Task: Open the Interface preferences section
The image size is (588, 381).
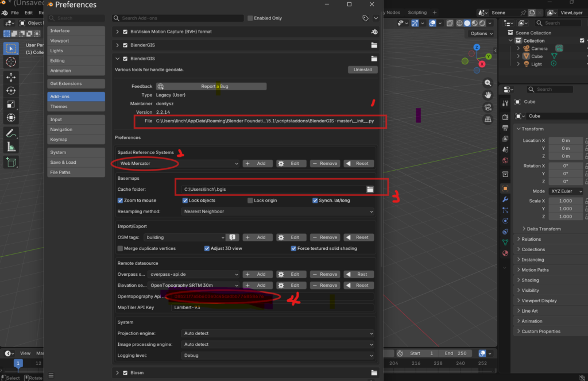Action: click(76, 31)
